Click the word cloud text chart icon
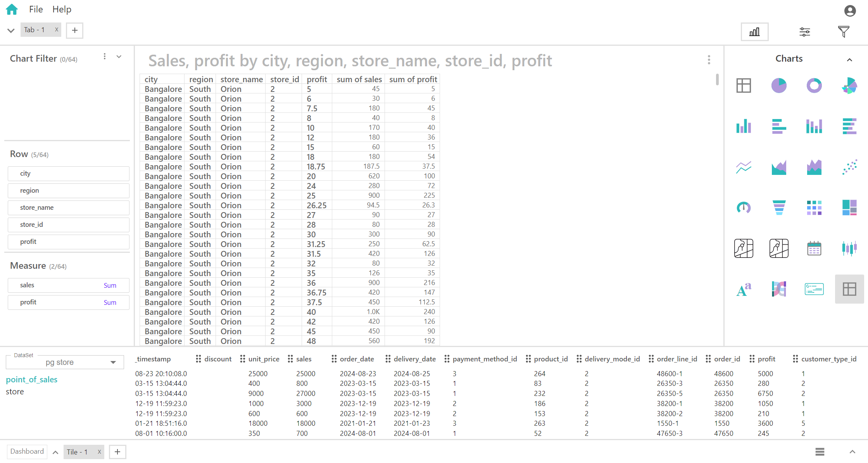 coord(744,289)
